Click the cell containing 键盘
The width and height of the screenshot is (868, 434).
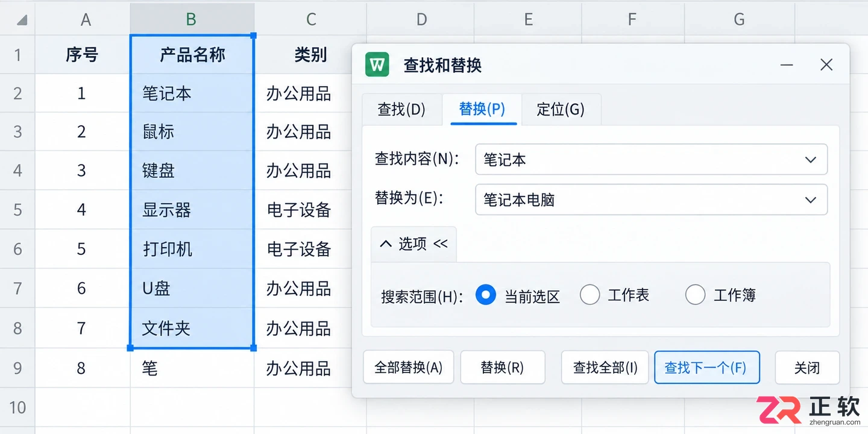point(192,171)
